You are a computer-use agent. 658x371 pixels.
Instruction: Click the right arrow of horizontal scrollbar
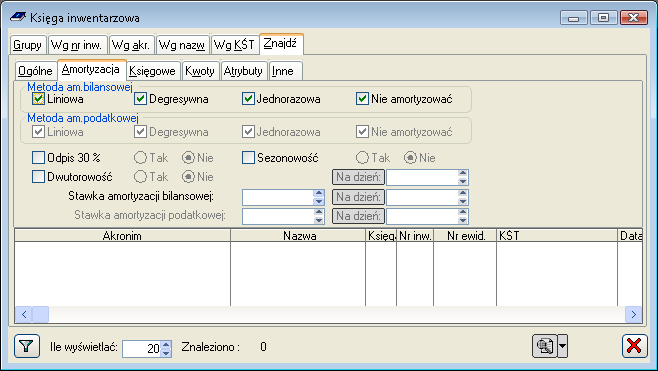pyautogui.click(x=634, y=314)
